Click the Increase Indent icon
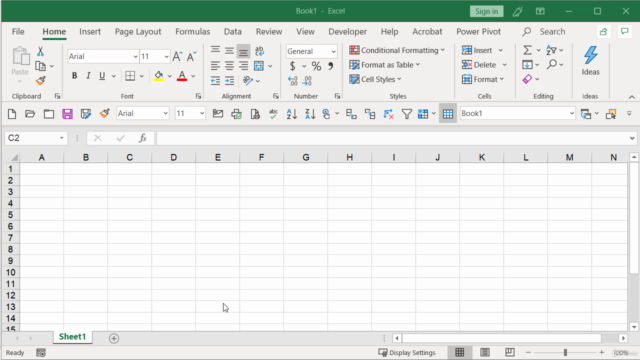The image size is (640, 360). point(229,81)
